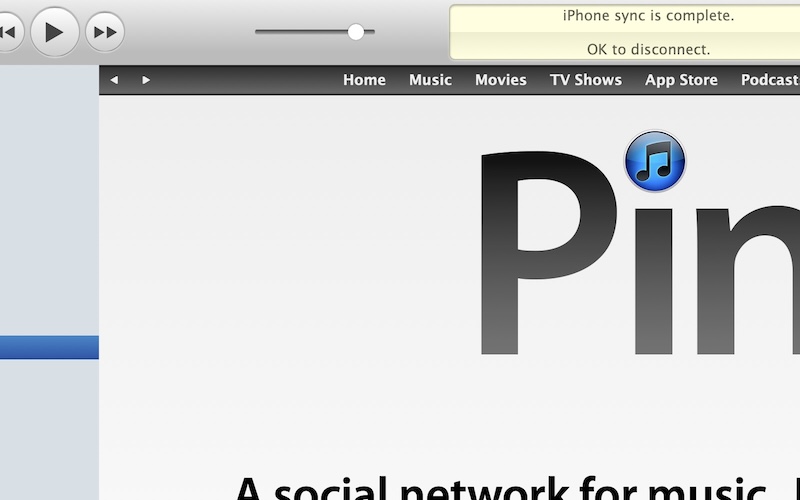Click the volume slider knob
The height and width of the screenshot is (500, 800).
pyautogui.click(x=356, y=32)
